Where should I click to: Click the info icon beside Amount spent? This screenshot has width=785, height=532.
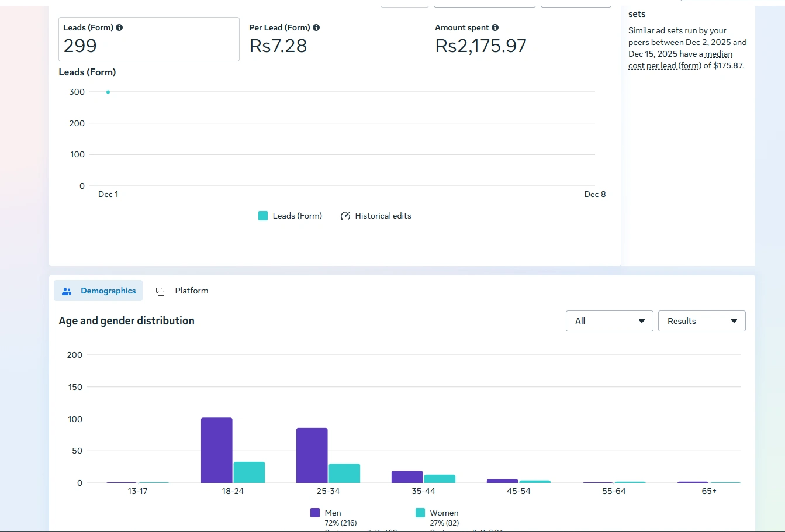pyautogui.click(x=495, y=27)
